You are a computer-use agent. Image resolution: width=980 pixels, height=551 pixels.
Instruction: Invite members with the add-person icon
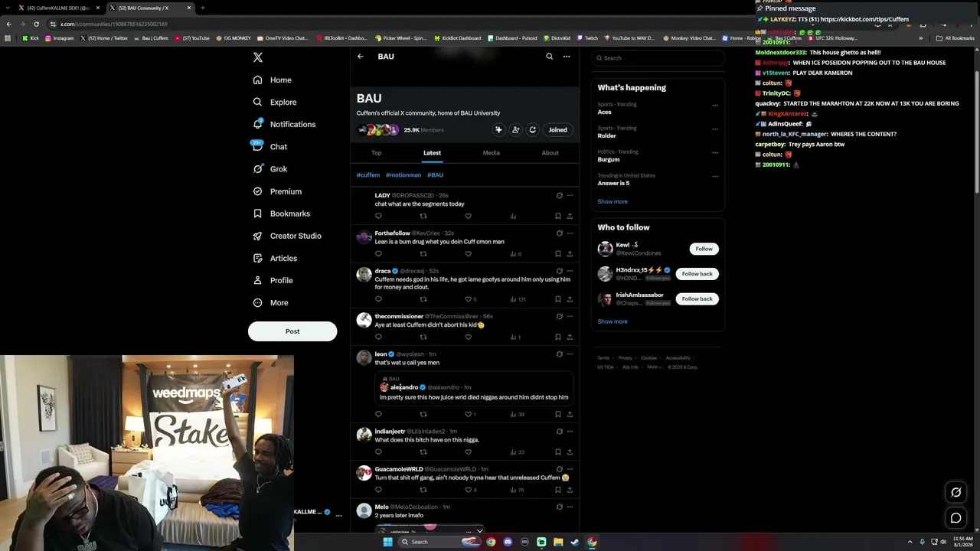click(x=515, y=130)
